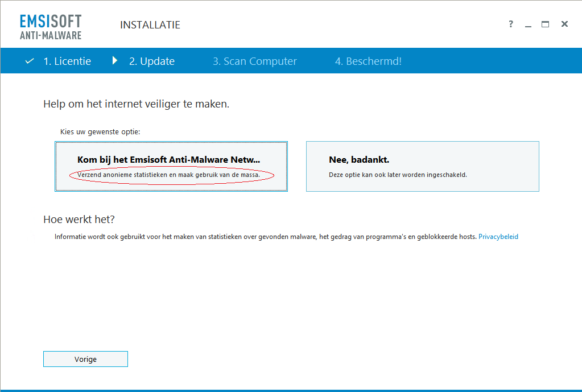Viewport: 582px width, 392px height.
Task: Select the 1. Licentie step
Action: tap(67, 61)
